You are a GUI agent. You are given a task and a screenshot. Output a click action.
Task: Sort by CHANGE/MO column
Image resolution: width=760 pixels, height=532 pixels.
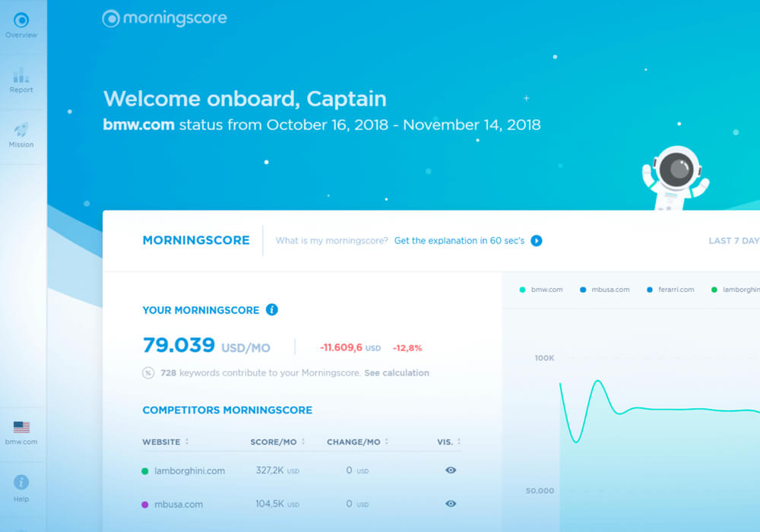tap(357, 442)
